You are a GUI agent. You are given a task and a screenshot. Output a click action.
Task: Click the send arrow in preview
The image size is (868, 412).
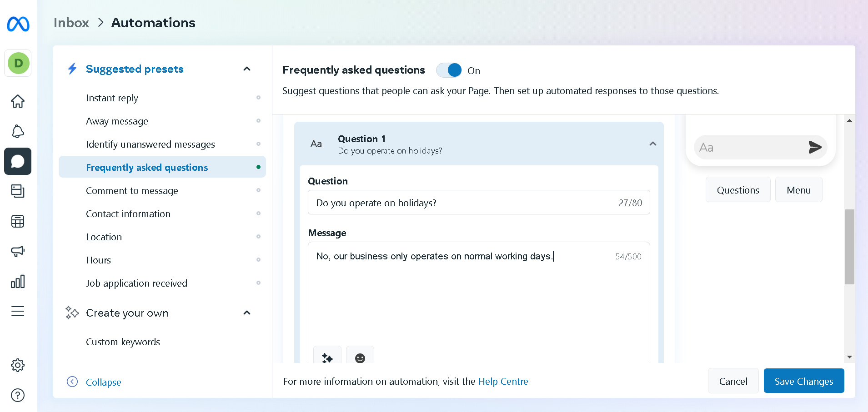[814, 147]
